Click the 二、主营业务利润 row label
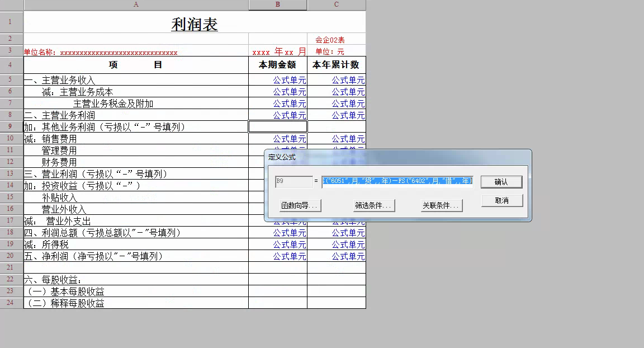This screenshot has height=348, width=644. (x=136, y=115)
